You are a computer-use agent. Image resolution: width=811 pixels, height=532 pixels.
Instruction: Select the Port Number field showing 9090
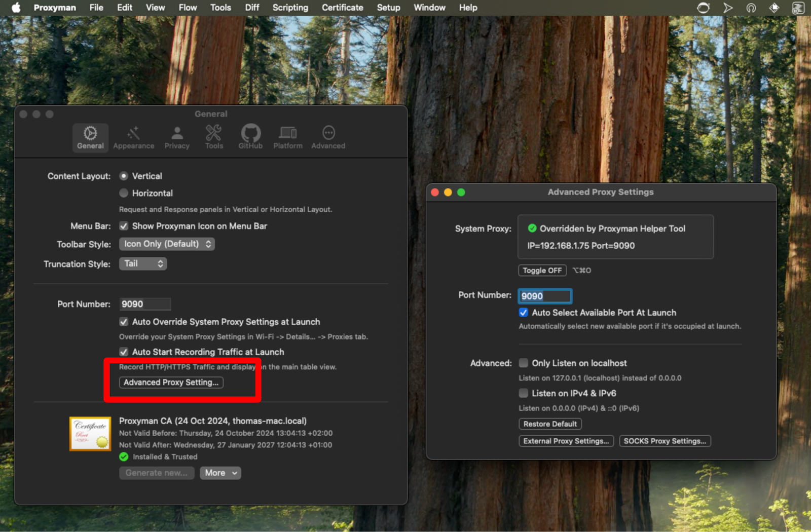544,296
